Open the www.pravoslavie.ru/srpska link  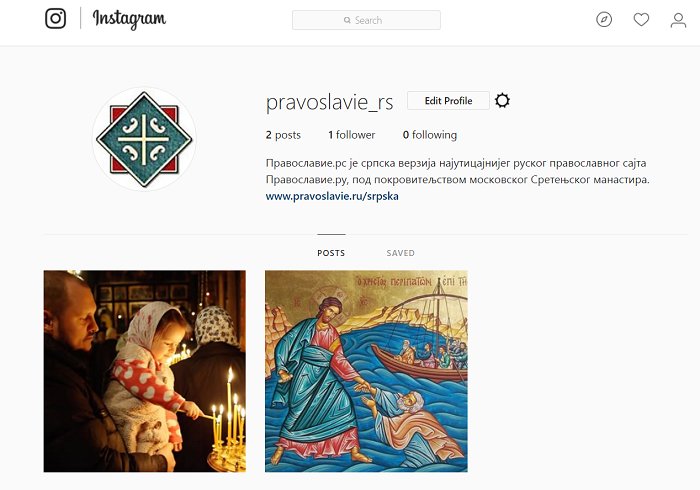point(332,196)
